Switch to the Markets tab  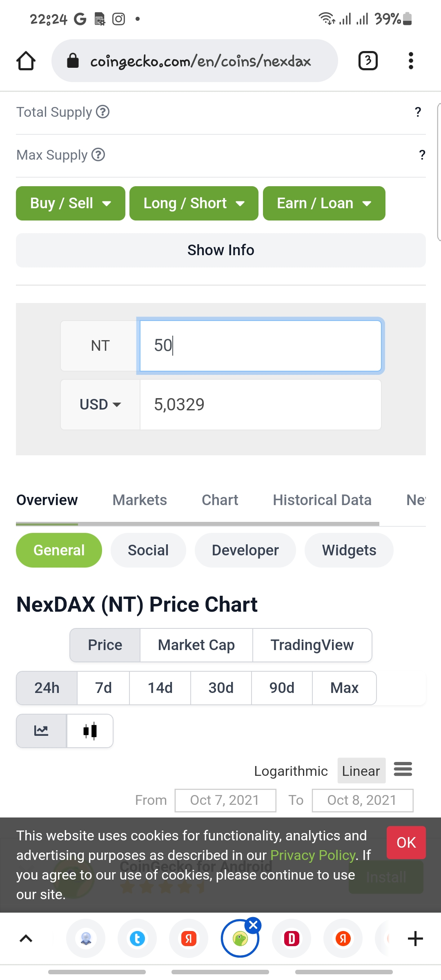140,500
